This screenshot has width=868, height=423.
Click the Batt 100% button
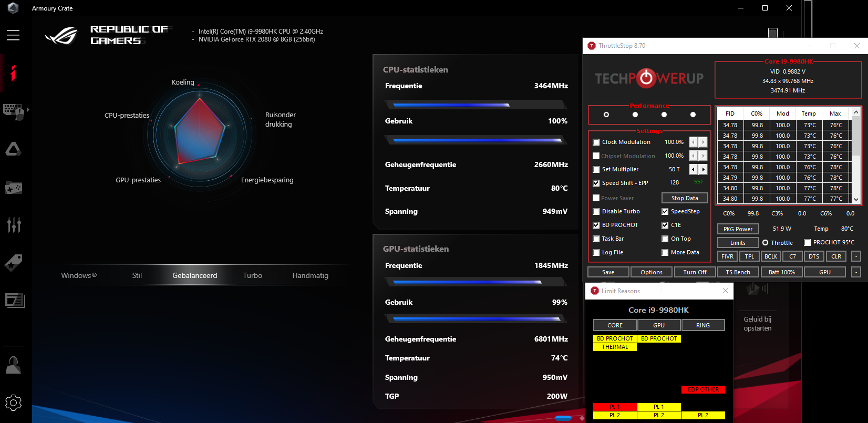782,272
